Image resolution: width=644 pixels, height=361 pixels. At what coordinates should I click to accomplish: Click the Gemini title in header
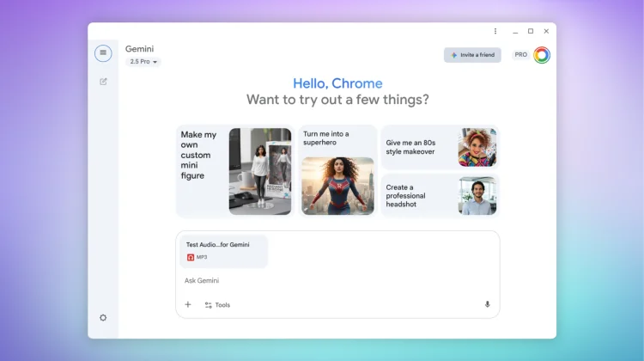pyautogui.click(x=139, y=49)
